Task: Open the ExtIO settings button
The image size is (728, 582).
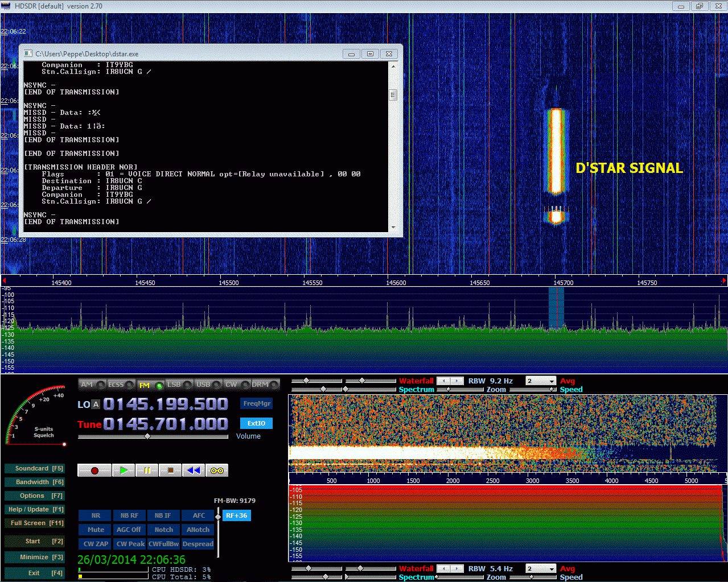Action: point(257,423)
